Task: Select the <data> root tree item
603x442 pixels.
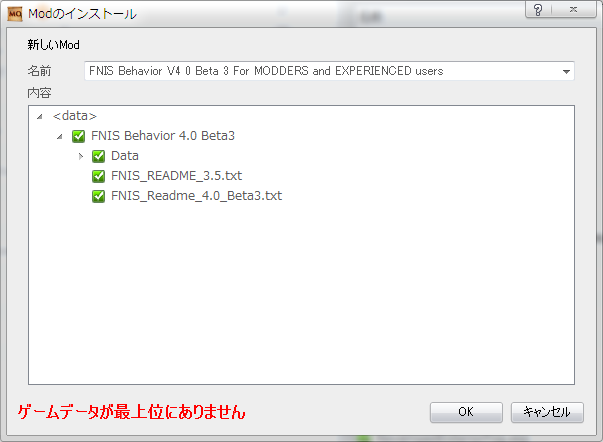Action: (75, 116)
